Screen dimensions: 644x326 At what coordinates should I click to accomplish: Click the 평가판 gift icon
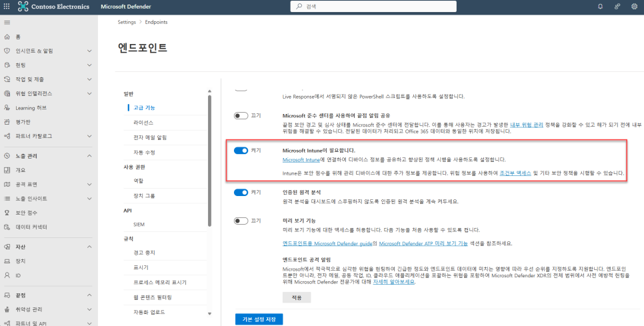[x=7, y=122]
